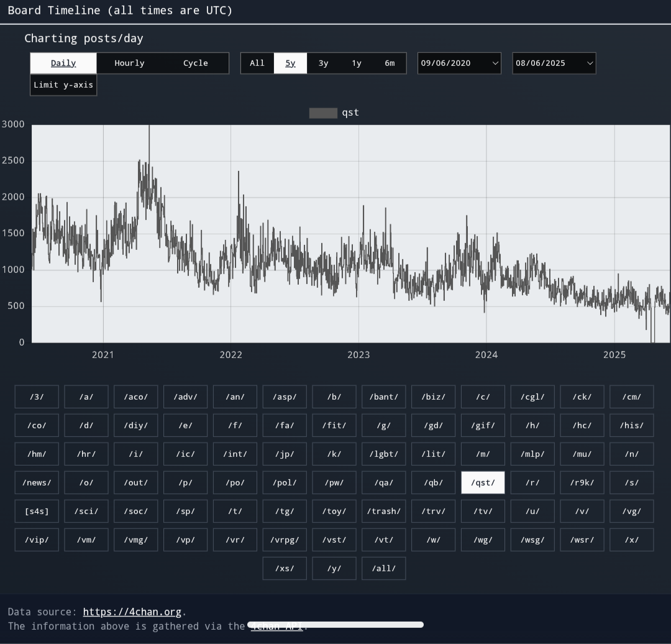Select the /trash/ board button
This screenshot has height=644, width=671.
384,511
